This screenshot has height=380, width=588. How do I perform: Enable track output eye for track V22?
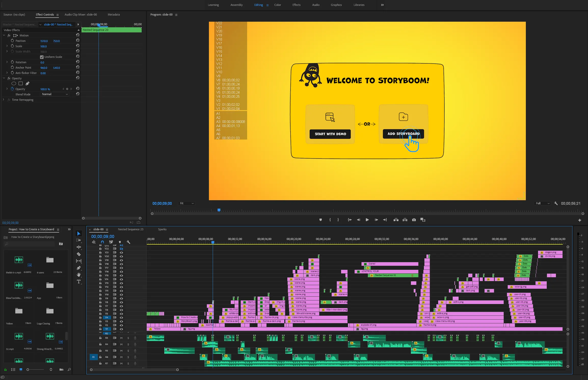tap(122, 249)
